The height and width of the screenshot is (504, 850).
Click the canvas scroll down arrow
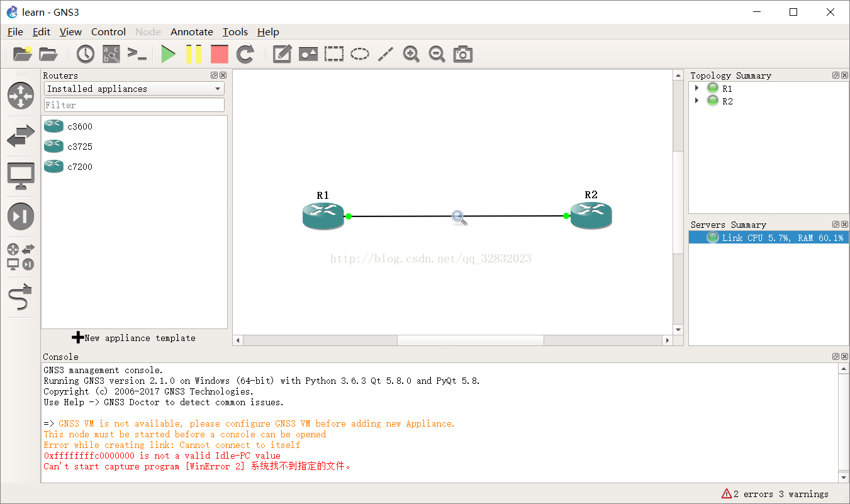(x=678, y=329)
